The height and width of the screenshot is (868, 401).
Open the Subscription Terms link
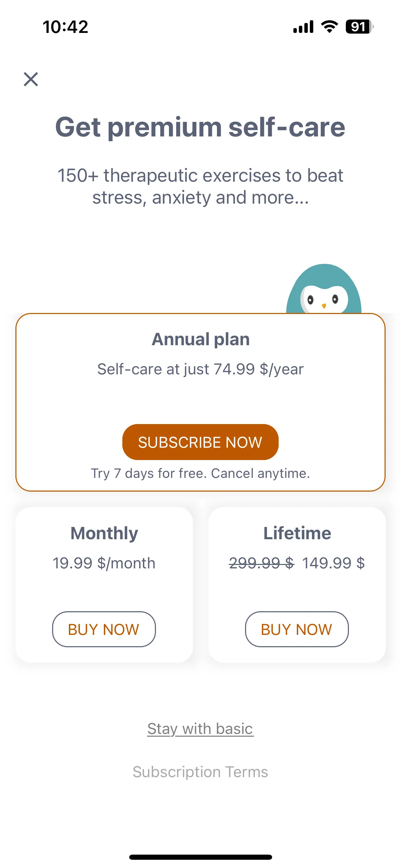pos(200,772)
